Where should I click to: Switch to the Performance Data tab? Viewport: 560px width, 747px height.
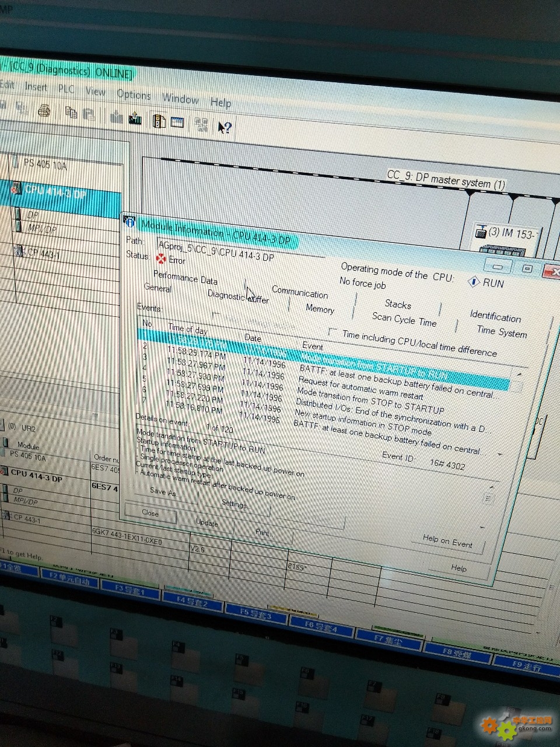click(185, 277)
